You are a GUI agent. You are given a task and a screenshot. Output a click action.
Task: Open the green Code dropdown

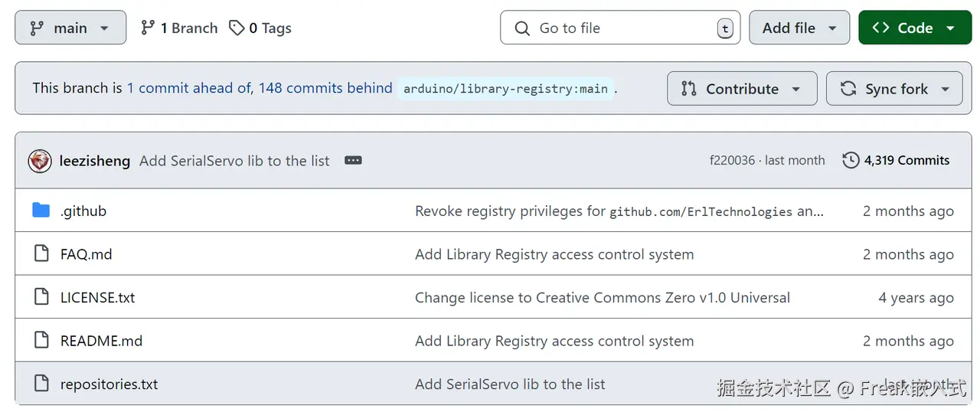[x=914, y=28]
